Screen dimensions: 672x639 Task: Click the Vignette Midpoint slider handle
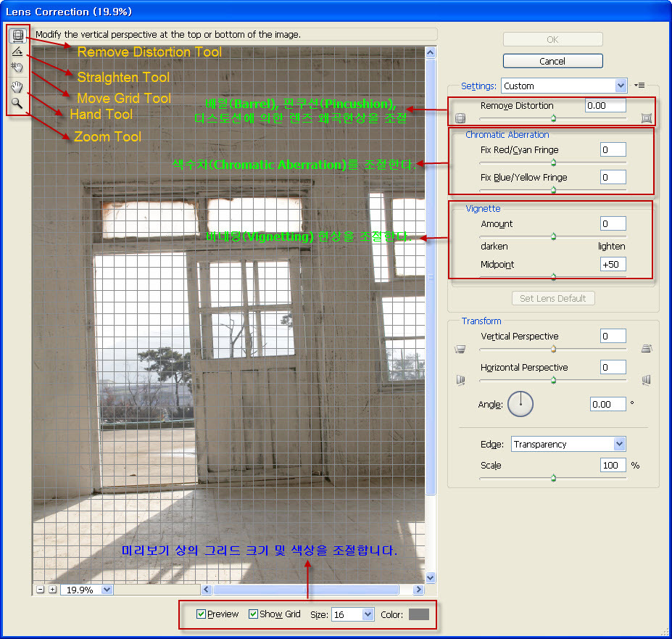click(553, 276)
